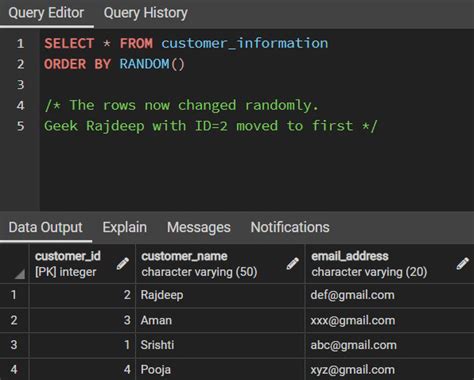This screenshot has height=380, width=474.
Task: Open the Query History tab
Action: click(x=145, y=13)
